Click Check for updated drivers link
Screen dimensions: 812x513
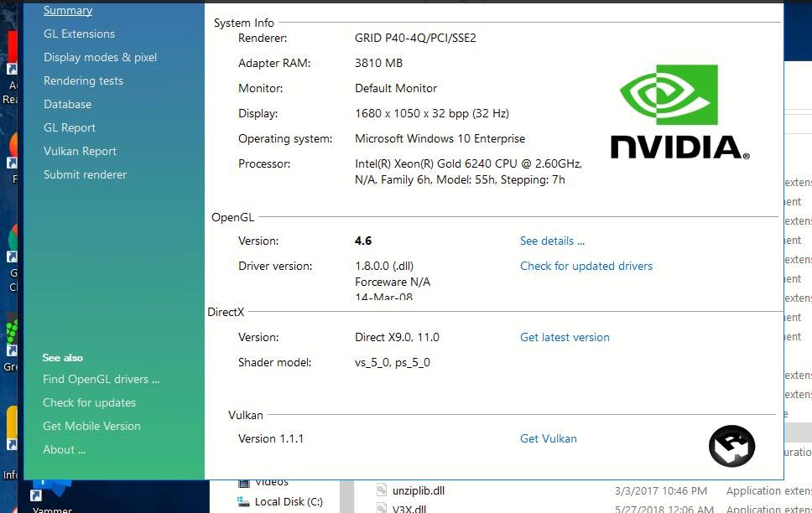tap(586, 266)
